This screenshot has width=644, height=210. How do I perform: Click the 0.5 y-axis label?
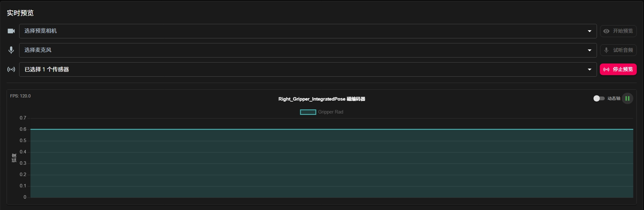(23, 141)
